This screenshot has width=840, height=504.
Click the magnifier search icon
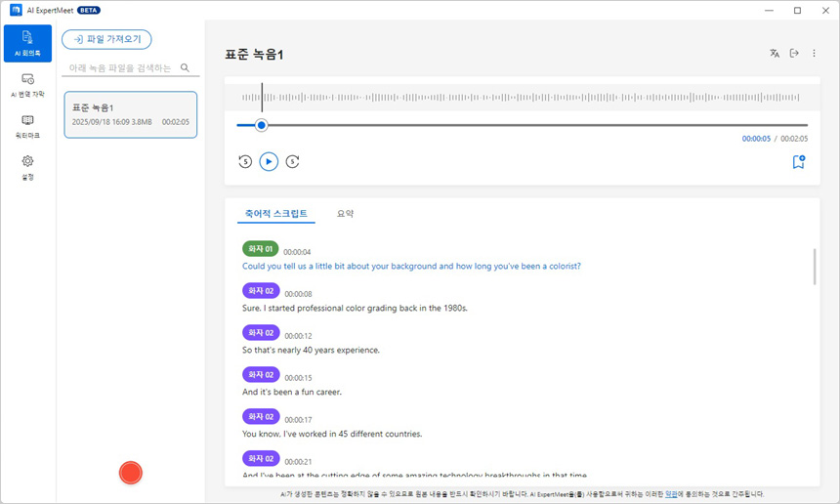click(x=186, y=68)
